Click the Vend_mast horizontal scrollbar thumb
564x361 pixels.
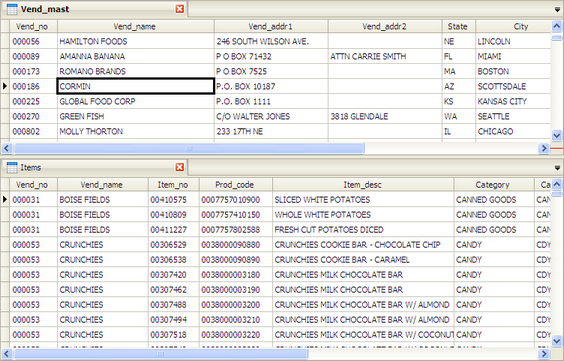[x=189, y=148]
